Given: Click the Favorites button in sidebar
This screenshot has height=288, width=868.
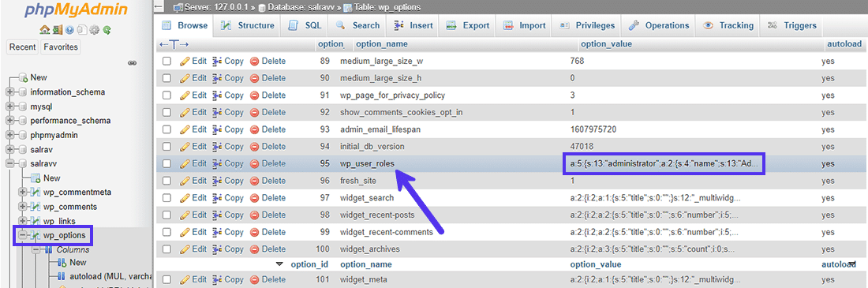Looking at the screenshot, I should pyautogui.click(x=60, y=47).
